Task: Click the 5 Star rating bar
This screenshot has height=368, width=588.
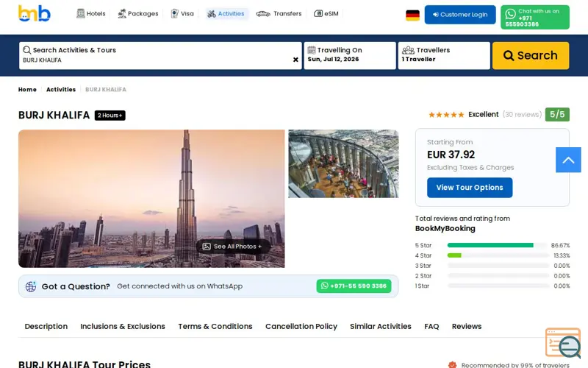Action: [498, 245]
